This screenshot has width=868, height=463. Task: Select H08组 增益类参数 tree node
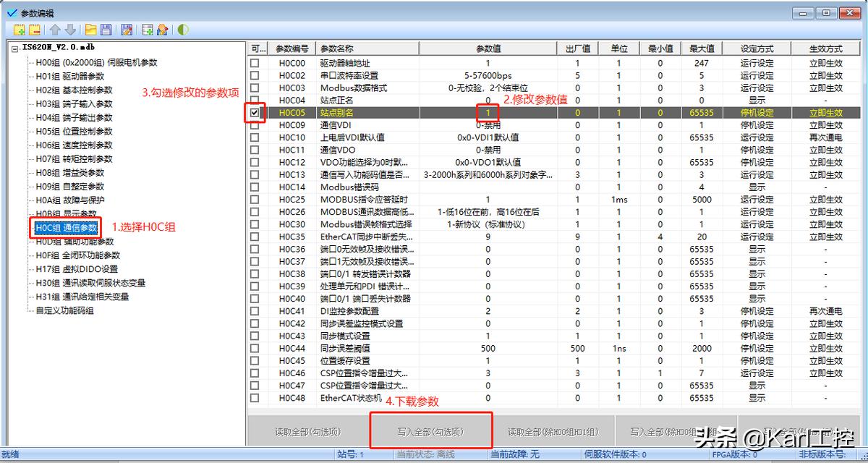click(x=70, y=172)
